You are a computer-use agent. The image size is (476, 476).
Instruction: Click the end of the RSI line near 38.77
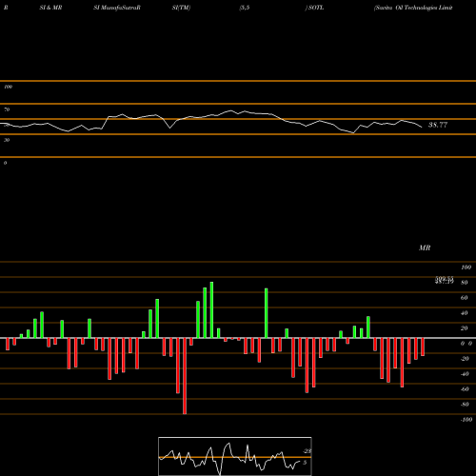click(x=422, y=128)
